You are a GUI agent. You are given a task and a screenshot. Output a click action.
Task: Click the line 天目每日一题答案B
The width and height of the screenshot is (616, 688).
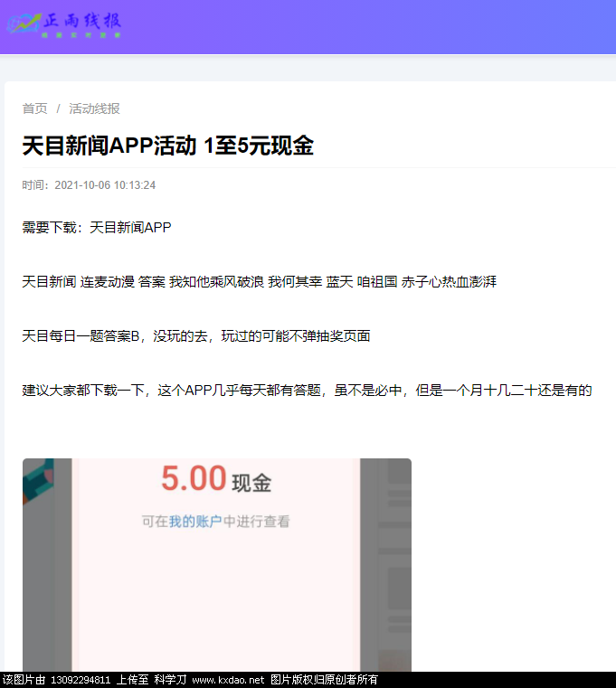coord(195,336)
